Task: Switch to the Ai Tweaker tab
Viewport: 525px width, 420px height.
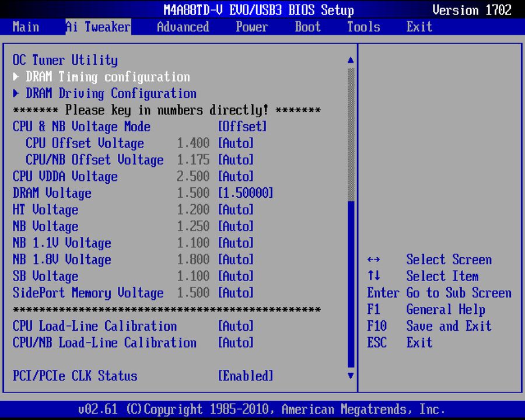Action: [97, 27]
